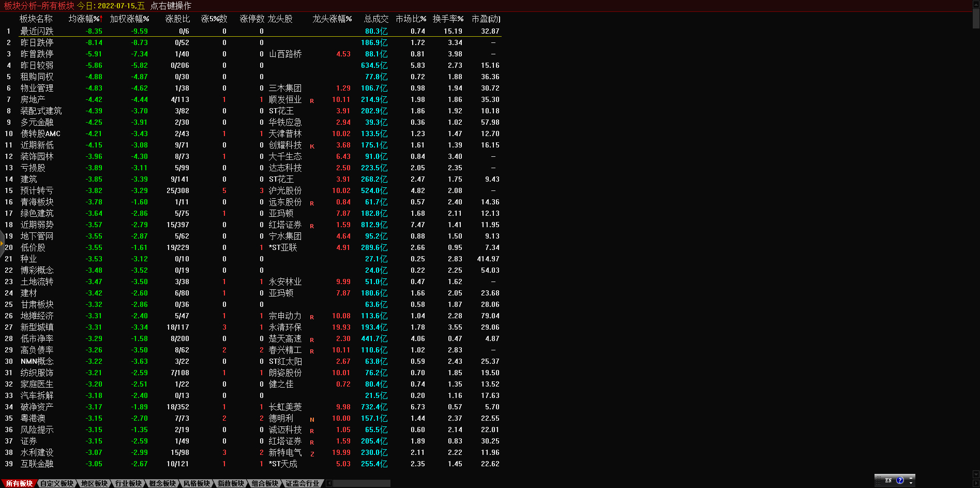Screen dimensions: 980x488
Task: Open the 地区板块 tab
Action: point(94,483)
